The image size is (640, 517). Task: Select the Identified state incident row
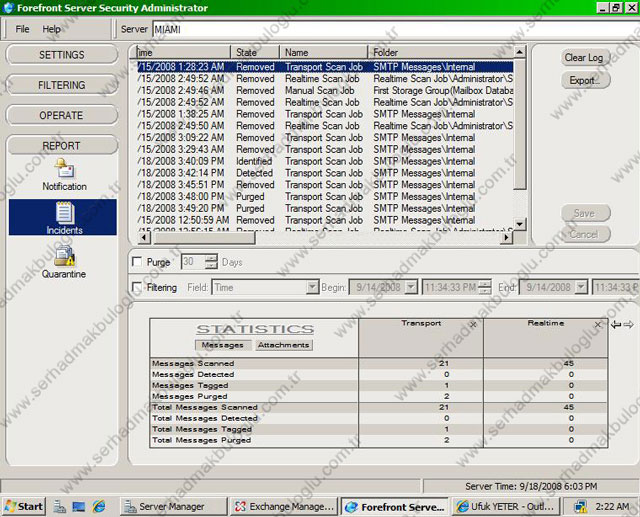[325, 161]
